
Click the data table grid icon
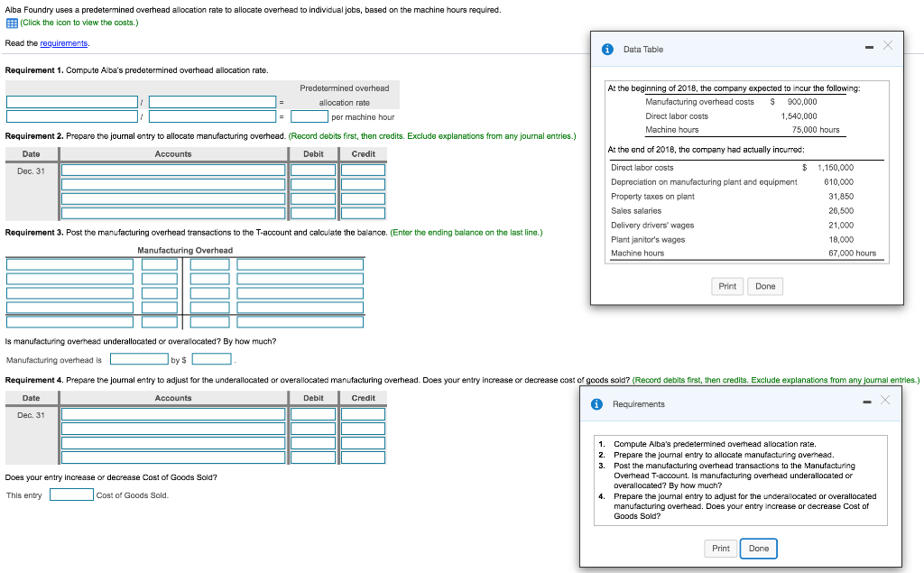coord(12,23)
